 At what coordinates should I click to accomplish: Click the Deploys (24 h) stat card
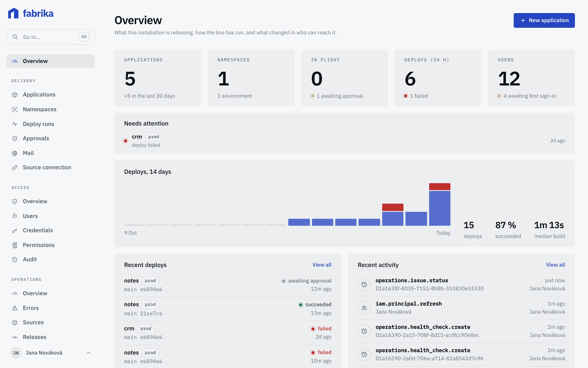(x=438, y=78)
